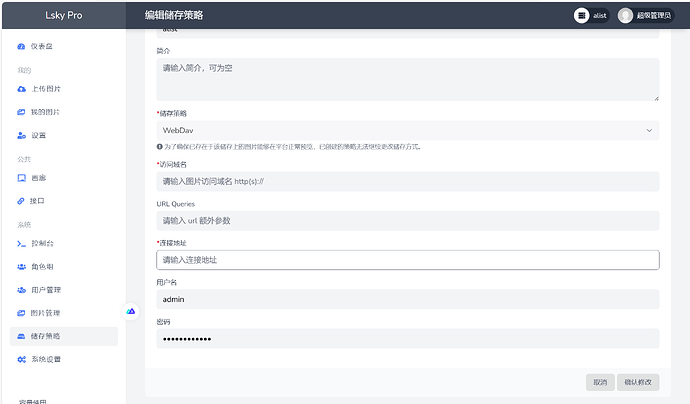Open 系统设置 system settings page

click(64, 360)
